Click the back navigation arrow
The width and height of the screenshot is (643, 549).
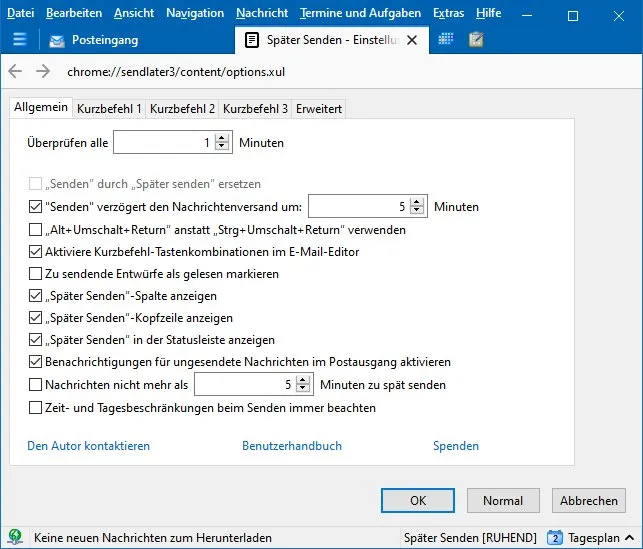[15, 71]
